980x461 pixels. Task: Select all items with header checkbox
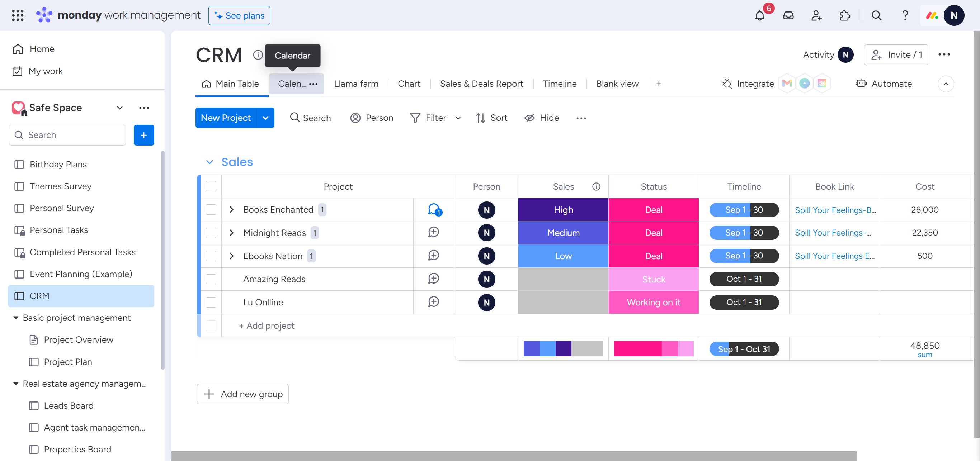click(211, 186)
